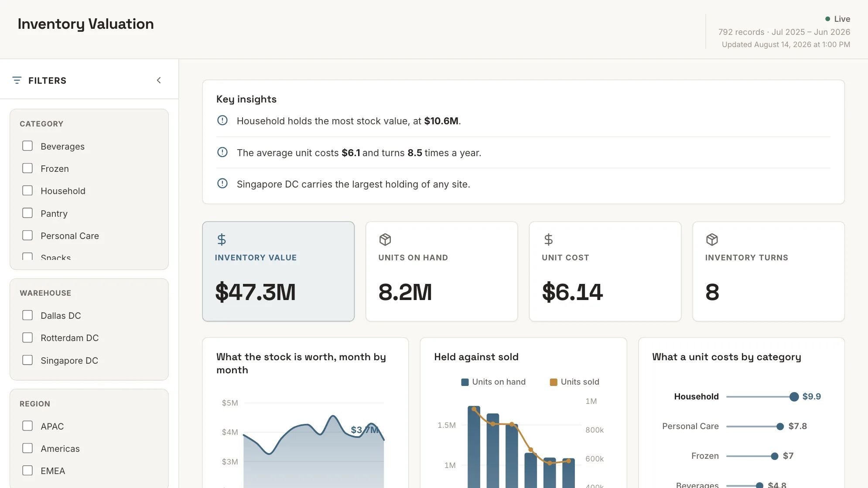This screenshot has height=488, width=868.
Task: Click the box icon on Units On Hand card
Action: point(385,239)
